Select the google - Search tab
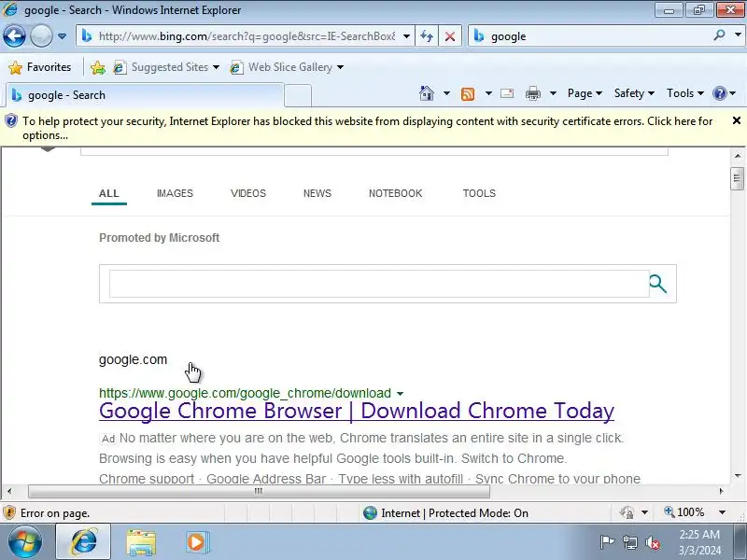Image resolution: width=747 pixels, height=560 pixels. 145,95
